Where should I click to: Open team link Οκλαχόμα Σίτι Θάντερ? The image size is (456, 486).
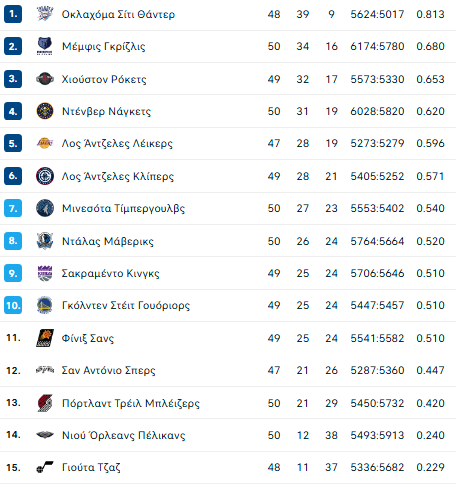[x=118, y=14]
